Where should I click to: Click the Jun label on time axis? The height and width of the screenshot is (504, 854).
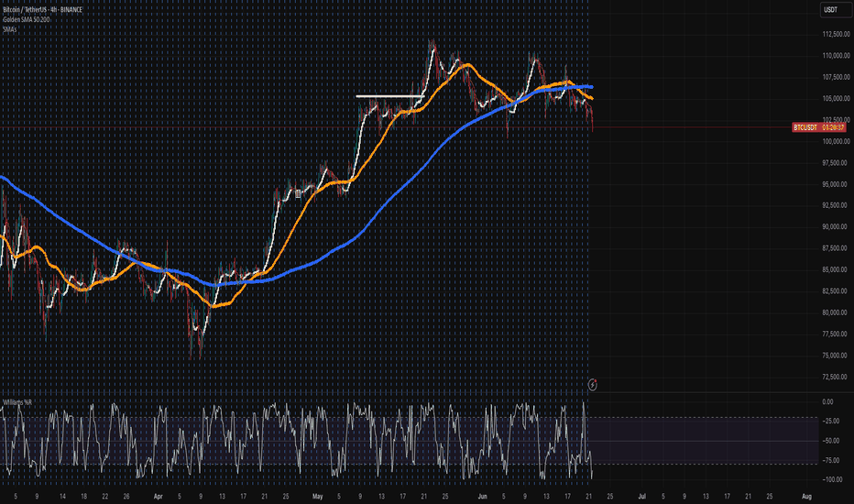482,497
